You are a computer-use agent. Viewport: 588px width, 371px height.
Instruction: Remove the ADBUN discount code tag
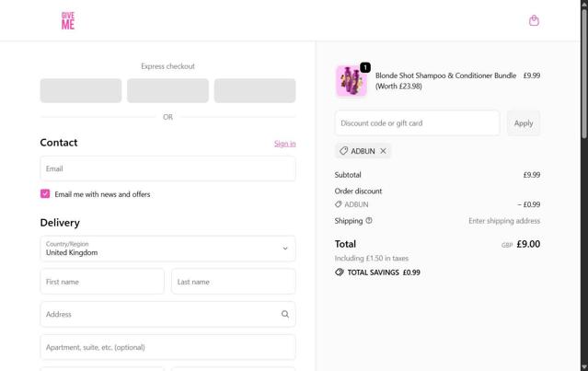383,151
